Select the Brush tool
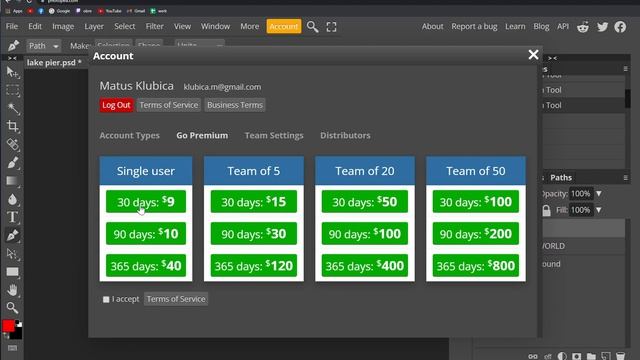This screenshot has height=360, width=640. (12, 163)
